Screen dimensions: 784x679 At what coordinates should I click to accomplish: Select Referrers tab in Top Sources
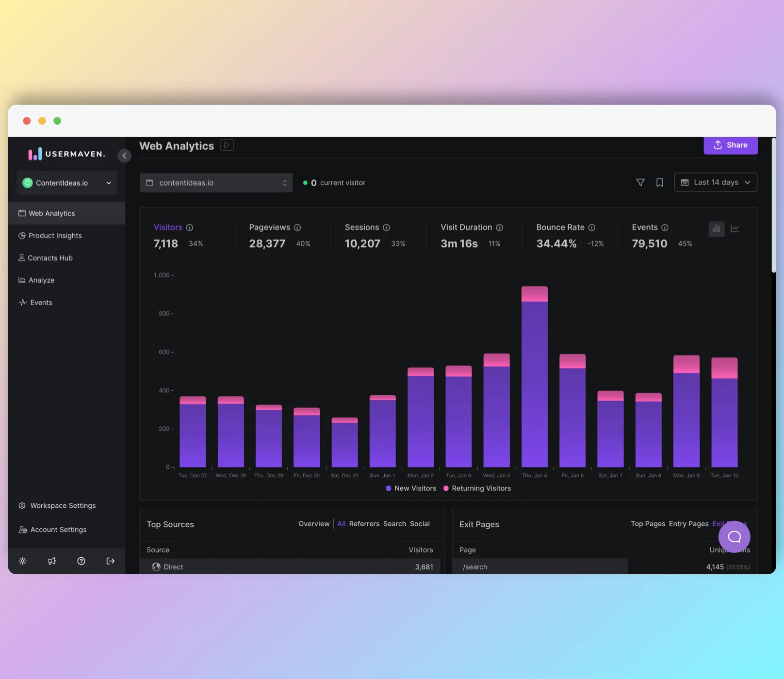(x=364, y=524)
